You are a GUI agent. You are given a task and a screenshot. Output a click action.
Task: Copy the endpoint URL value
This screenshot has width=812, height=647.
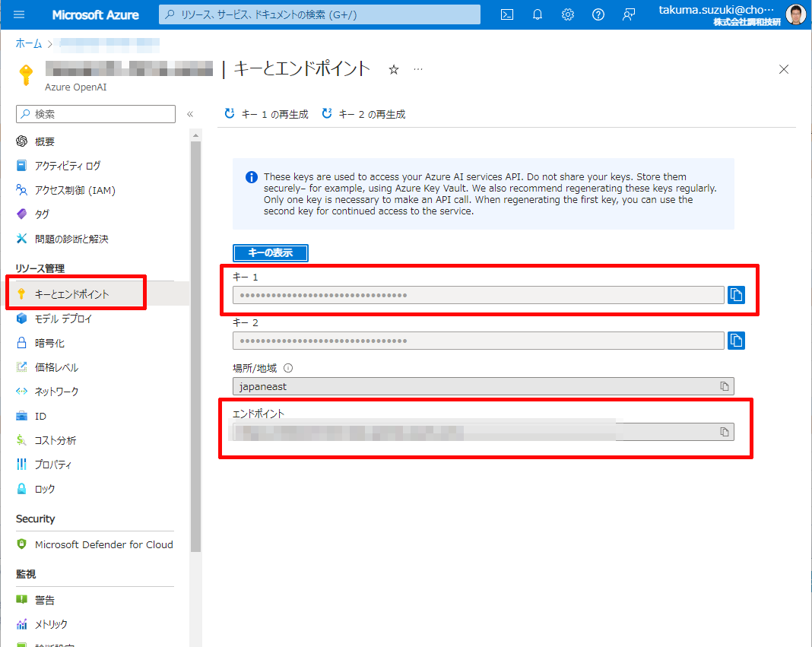tap(725, 432)
